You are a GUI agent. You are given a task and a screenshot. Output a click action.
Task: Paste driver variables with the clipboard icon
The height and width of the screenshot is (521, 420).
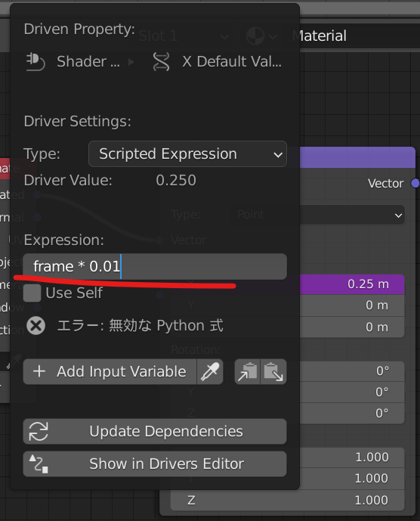coord(273,371)
